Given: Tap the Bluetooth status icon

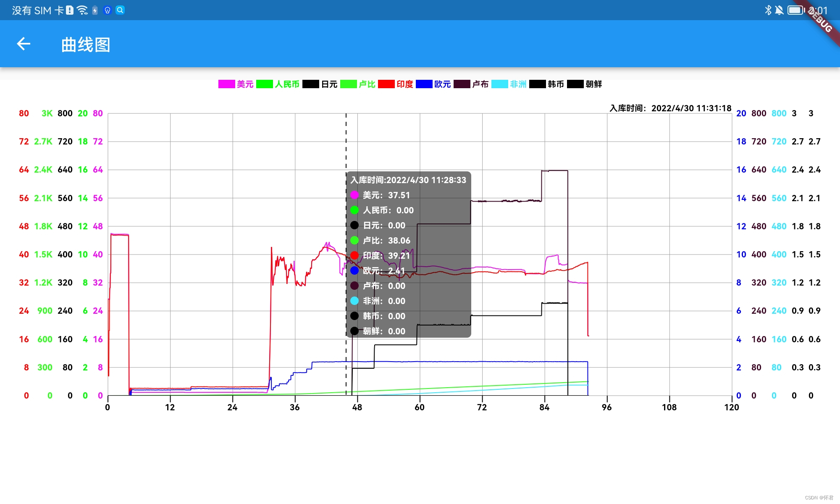Looking at the screenshot, I should 768,10.
